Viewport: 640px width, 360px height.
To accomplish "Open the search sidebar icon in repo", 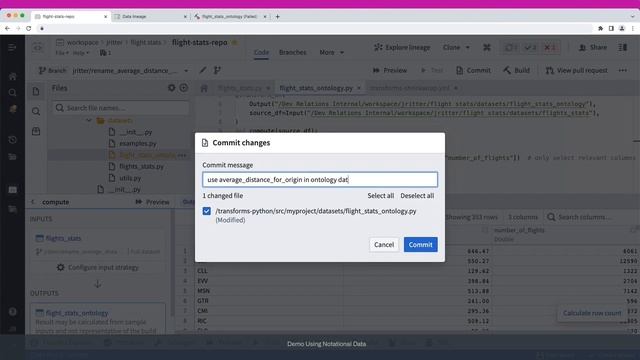I will pos(36,111).
